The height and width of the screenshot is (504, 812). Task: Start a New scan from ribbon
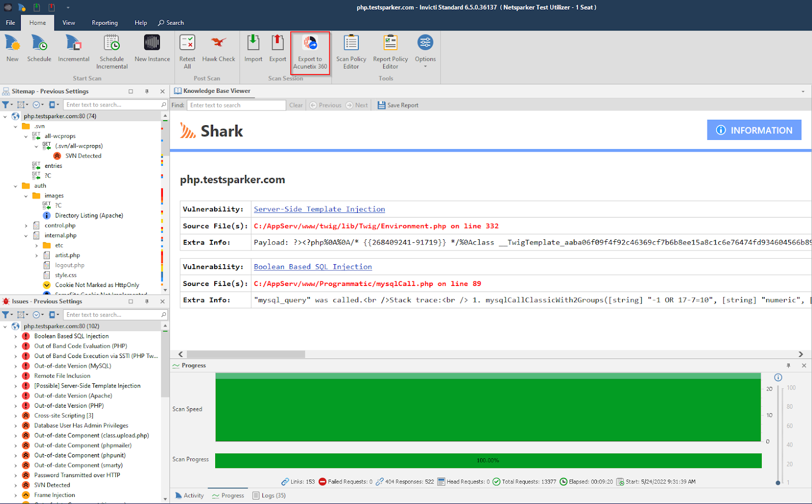point(12,49)
